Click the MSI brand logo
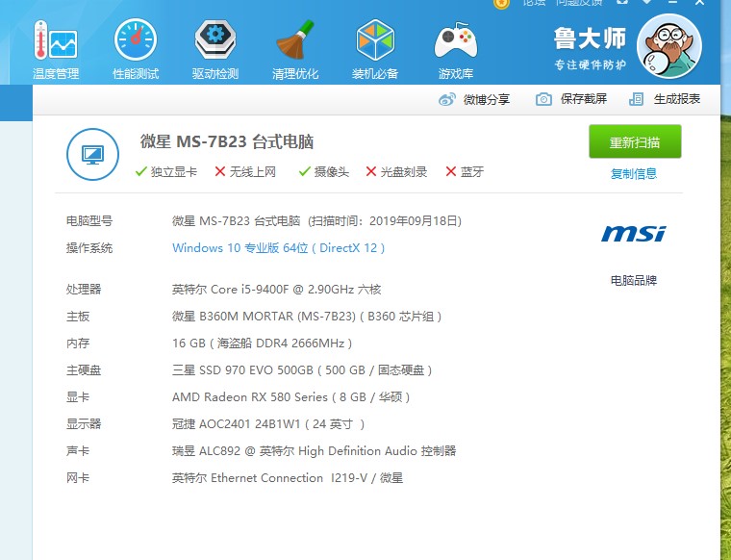Image resolution: width=731 pixels, height=560 pixels. click(634, 234)
